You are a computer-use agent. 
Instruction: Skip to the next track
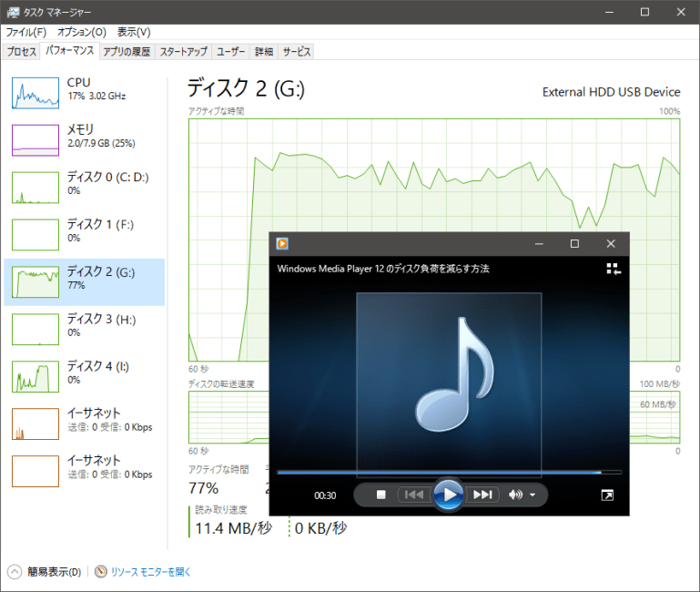coord(482,495)
